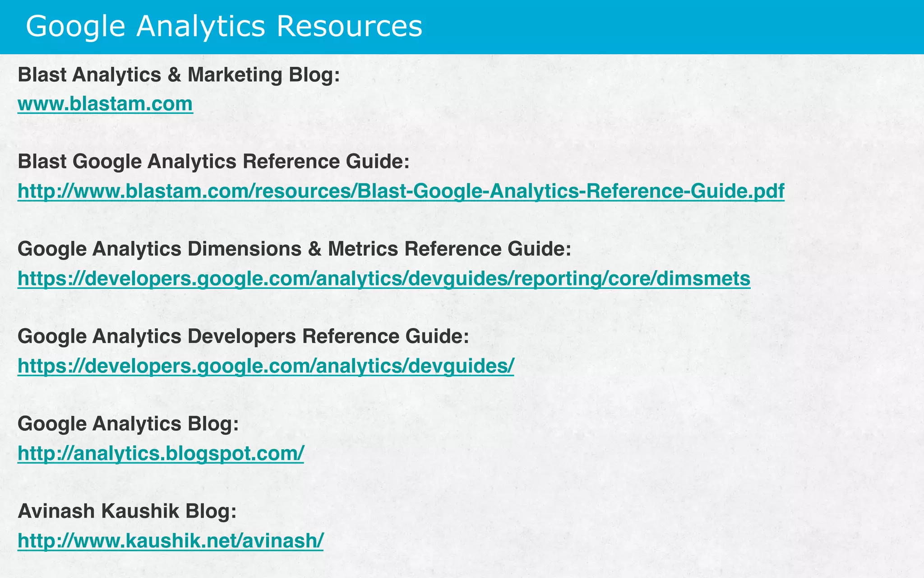This screenshot has height=578, width=924.
Task: Click the "Blast Google Analytics Reference Guide:" heading
Action: [213, 162]
